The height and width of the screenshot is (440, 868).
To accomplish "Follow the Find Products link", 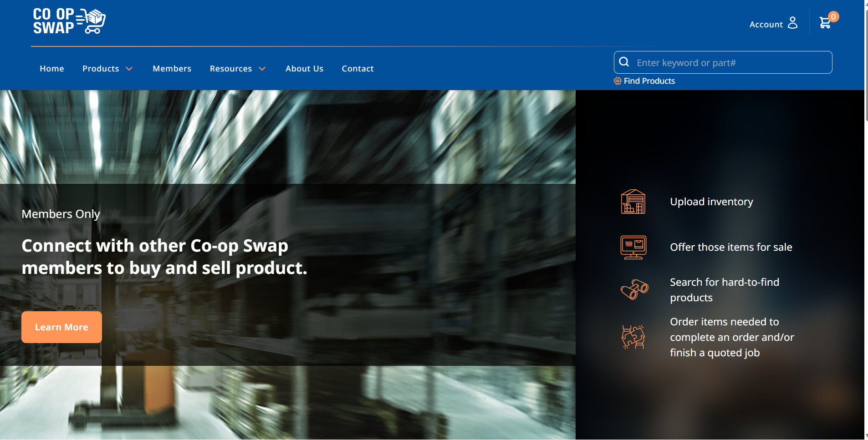I will (649, 81).
